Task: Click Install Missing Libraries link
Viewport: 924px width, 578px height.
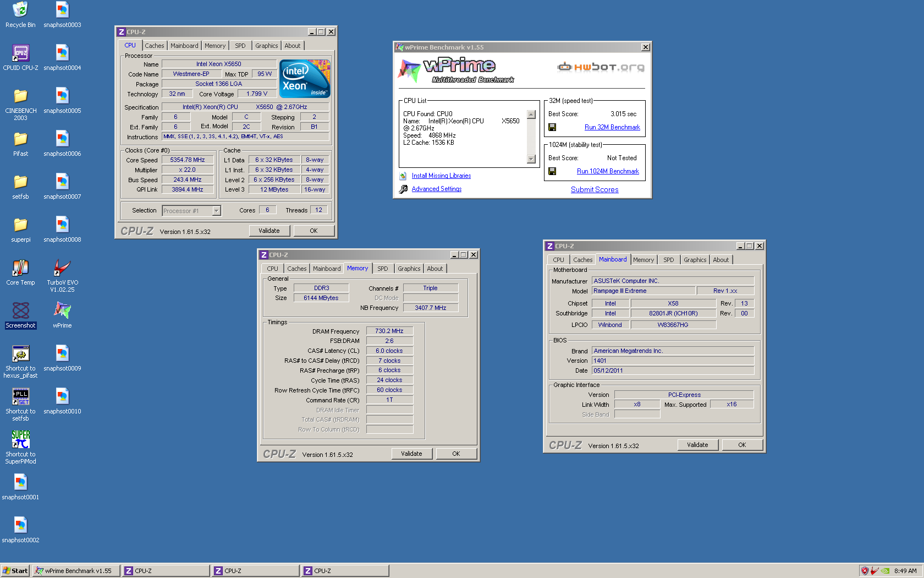Action: [x=441, y=176]
